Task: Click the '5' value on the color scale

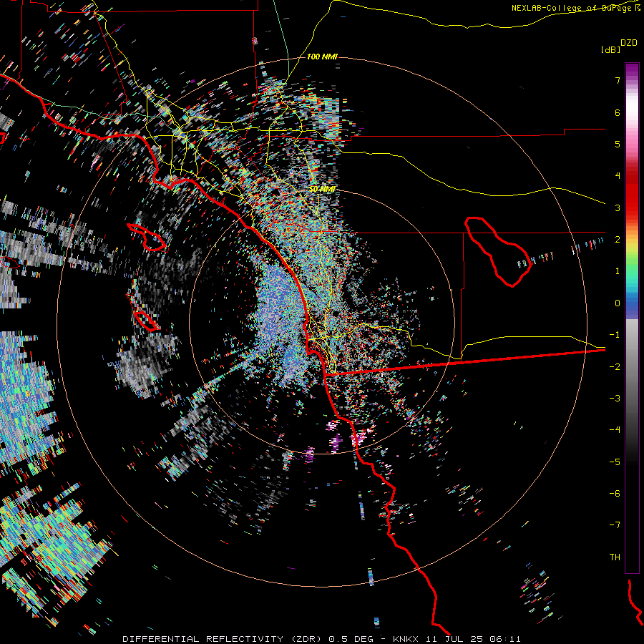Action: click(x=618, y=144)
